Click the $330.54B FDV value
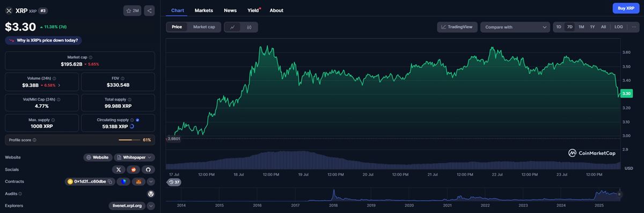 (x=118, y=85)
